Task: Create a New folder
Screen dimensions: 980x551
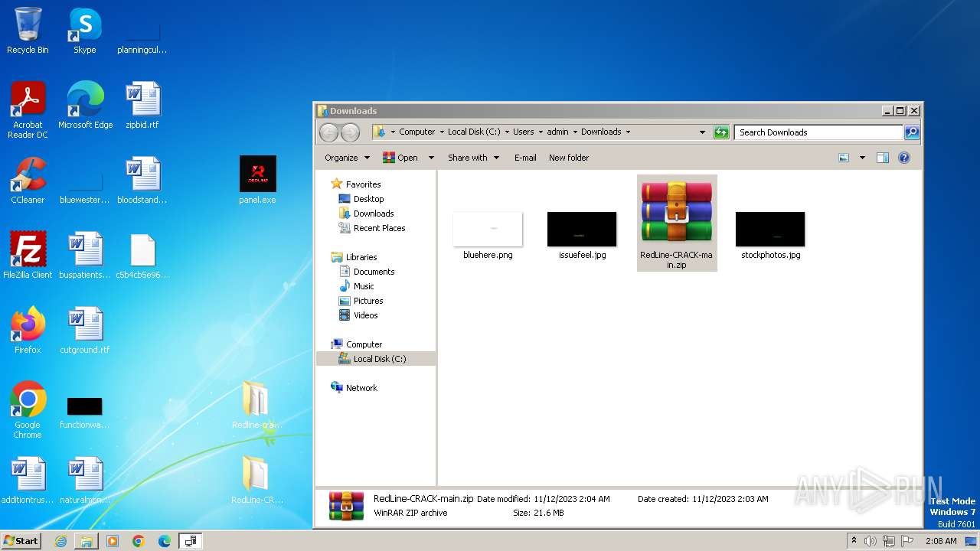Action: (569, 158)
